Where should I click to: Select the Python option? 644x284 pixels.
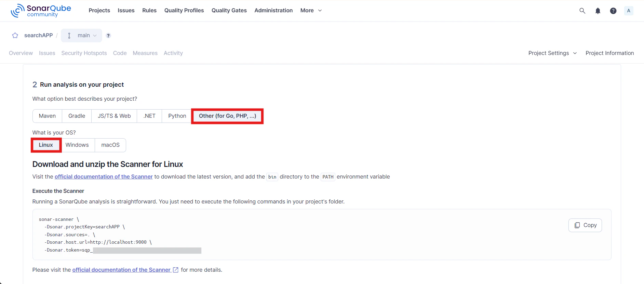point(177,116)
